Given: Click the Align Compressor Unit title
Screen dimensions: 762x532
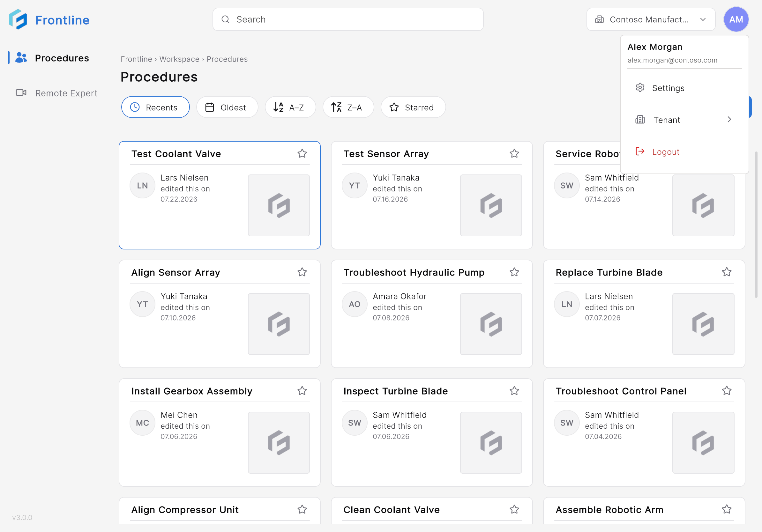Looking at the screenshot, I should tap(185, 510).
